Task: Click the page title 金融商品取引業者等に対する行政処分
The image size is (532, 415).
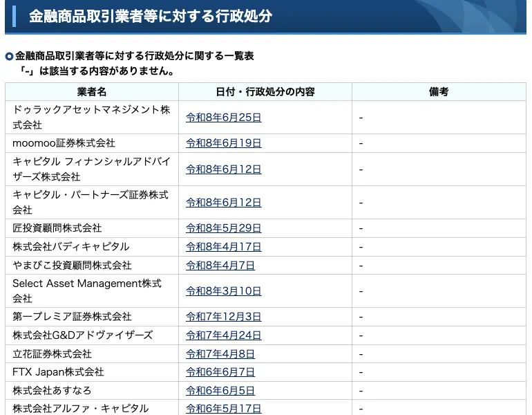Action: pos(151,16)
